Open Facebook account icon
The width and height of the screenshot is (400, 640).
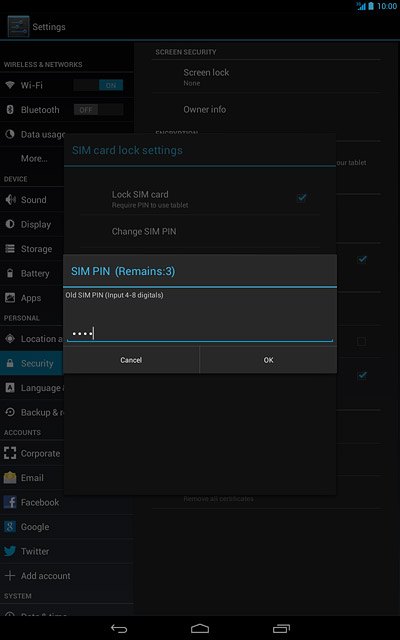(10, 502)
